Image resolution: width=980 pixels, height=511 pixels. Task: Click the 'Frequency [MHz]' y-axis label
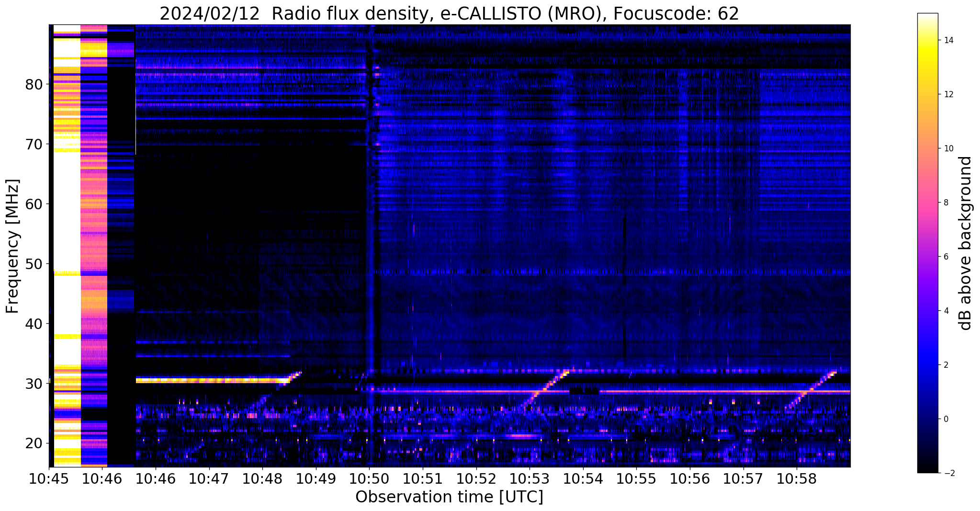12,246
